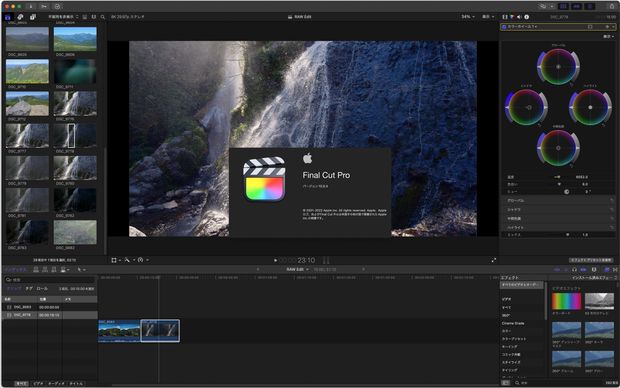Click the Save Effects Preset button
The width and height of the screenshot is (620, 388).
[590, 260]
